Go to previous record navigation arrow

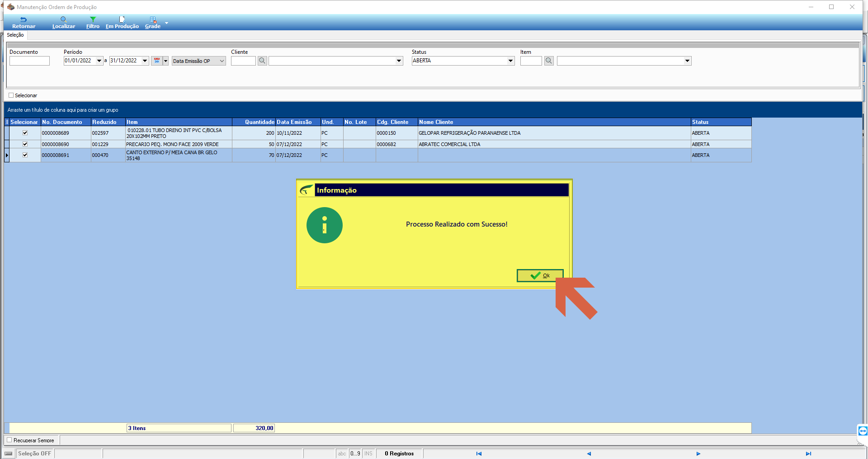pyautogui.click(x=589, y=454)
